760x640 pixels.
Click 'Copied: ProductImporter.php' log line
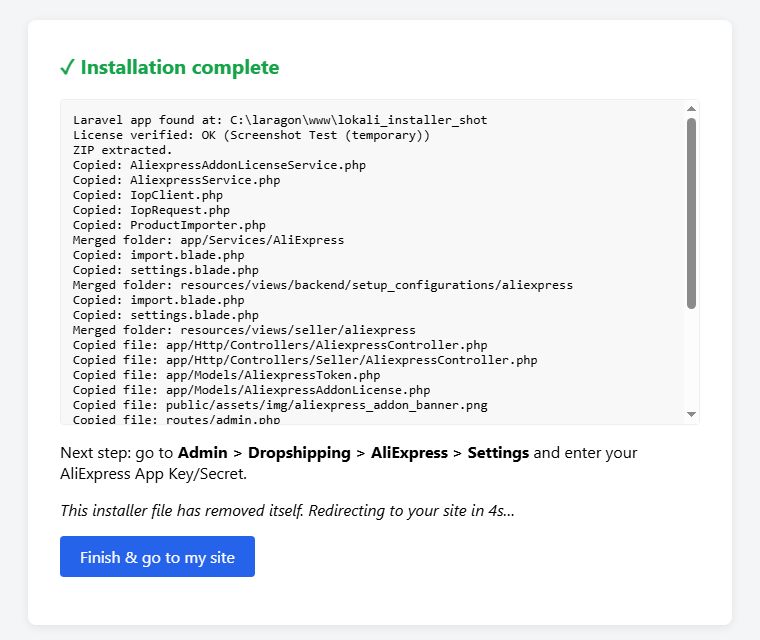tap(169, 225)
